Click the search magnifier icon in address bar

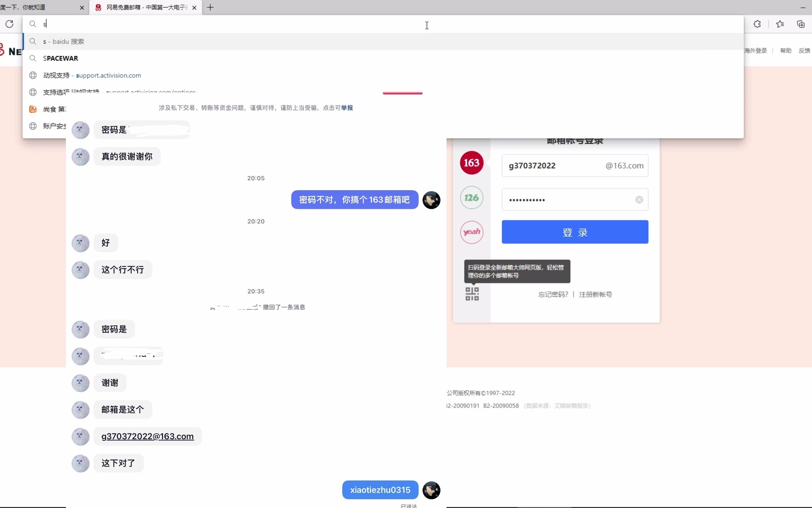click(x=33, y=24)
